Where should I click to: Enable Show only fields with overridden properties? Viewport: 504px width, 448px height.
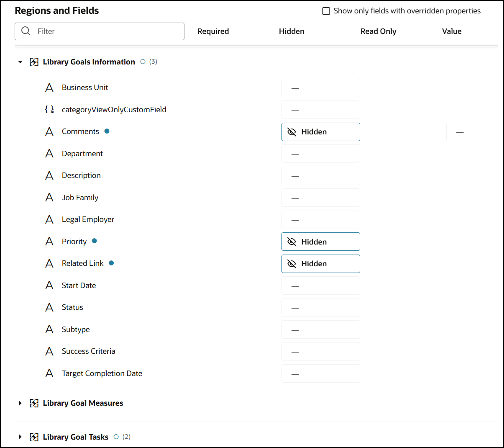pyautogui.click(x=326, y=11)
